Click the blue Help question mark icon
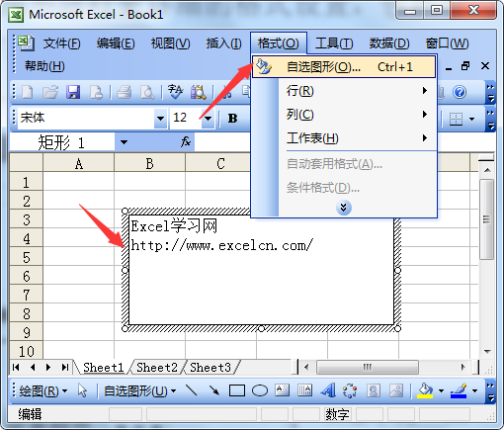The width and height of the screenshot is (504, 430). pyautogui.click(x=460, y=92)
